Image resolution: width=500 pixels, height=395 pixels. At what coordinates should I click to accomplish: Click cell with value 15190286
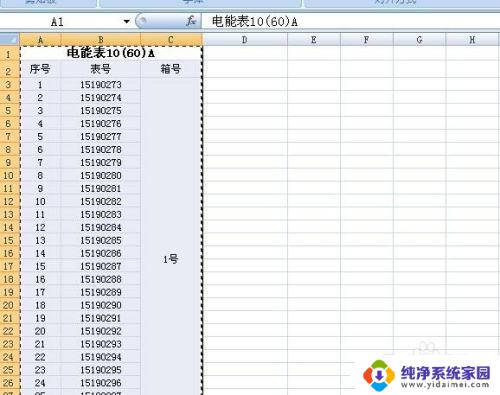point(101,253)
